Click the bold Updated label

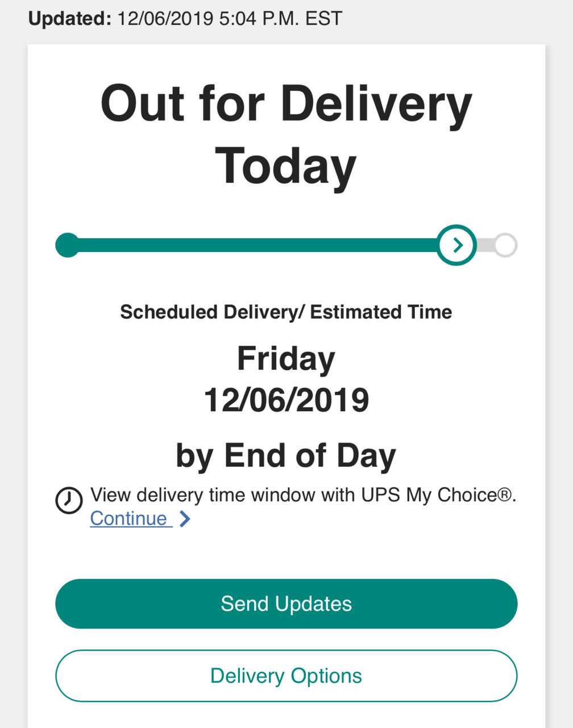[70, 18]
